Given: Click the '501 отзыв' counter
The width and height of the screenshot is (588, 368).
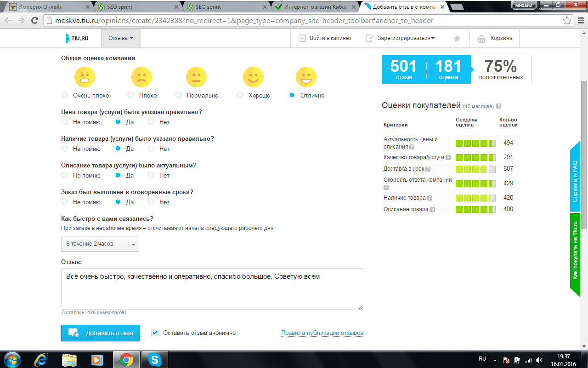Looking at the screenshot, I should click(x=404, y=69).
